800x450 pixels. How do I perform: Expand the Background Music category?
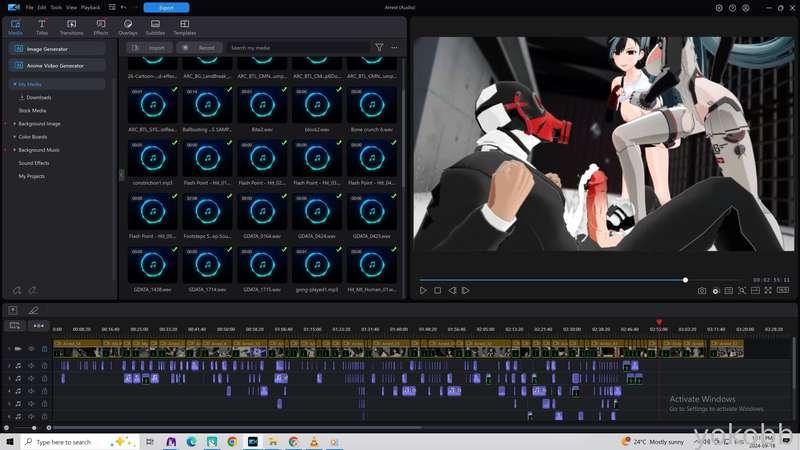coord(14,150)
